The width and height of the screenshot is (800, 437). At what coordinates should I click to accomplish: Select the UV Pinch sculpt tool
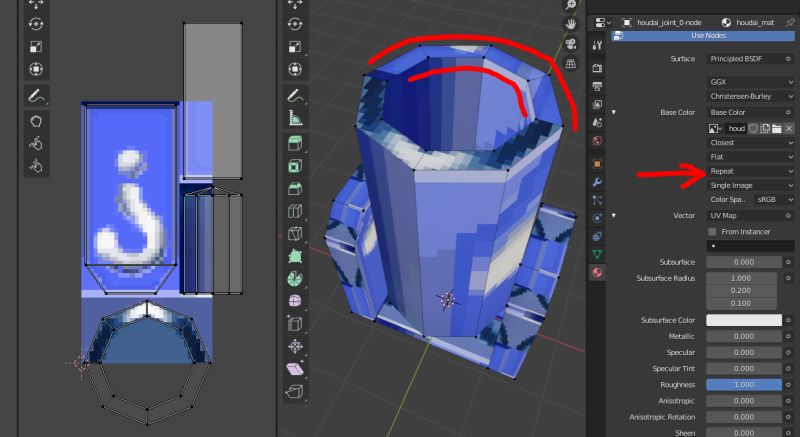(x=36, y=166)
